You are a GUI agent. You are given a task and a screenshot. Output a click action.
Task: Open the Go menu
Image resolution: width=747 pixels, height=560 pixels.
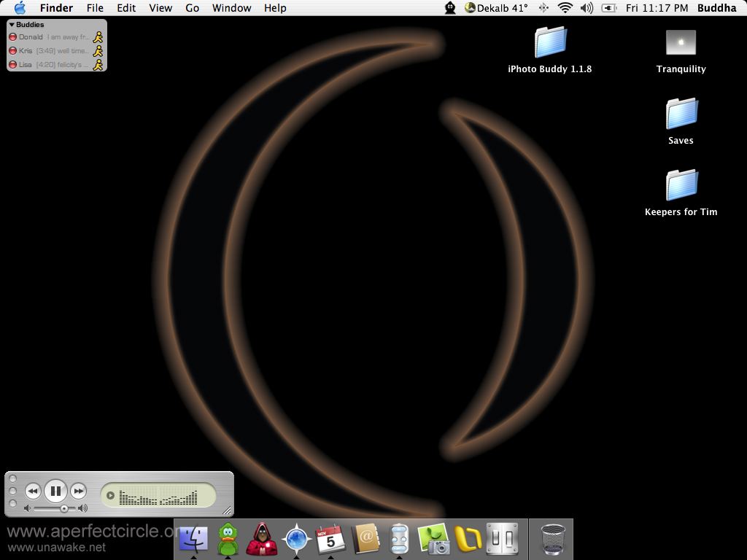pos(192,8)
